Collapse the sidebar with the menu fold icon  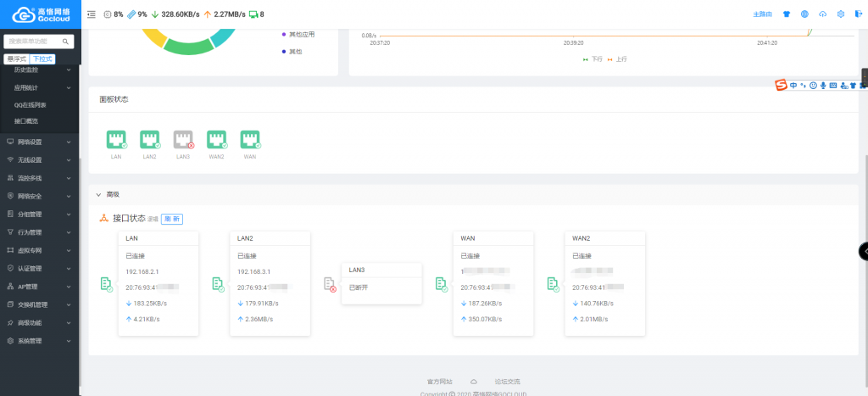point(91,14)
